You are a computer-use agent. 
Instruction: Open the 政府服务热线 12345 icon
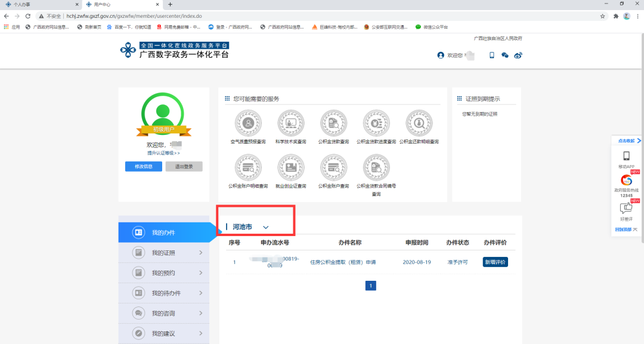(626, 180)
